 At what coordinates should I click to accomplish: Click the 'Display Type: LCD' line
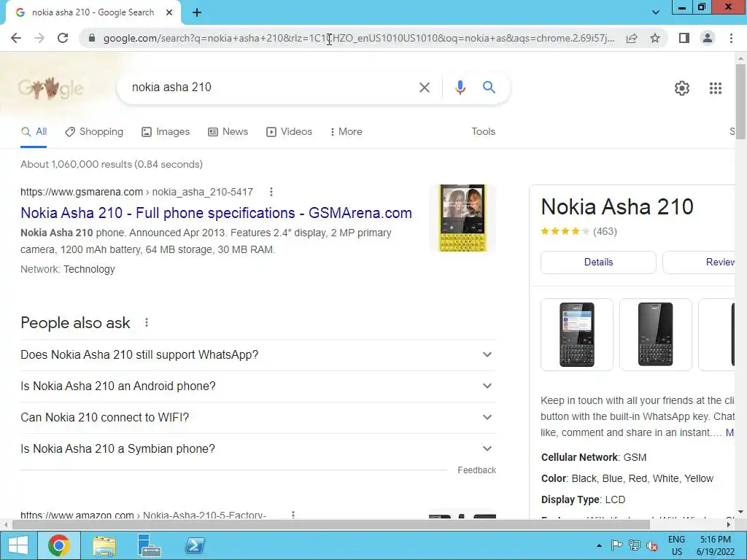coord(583,500)
